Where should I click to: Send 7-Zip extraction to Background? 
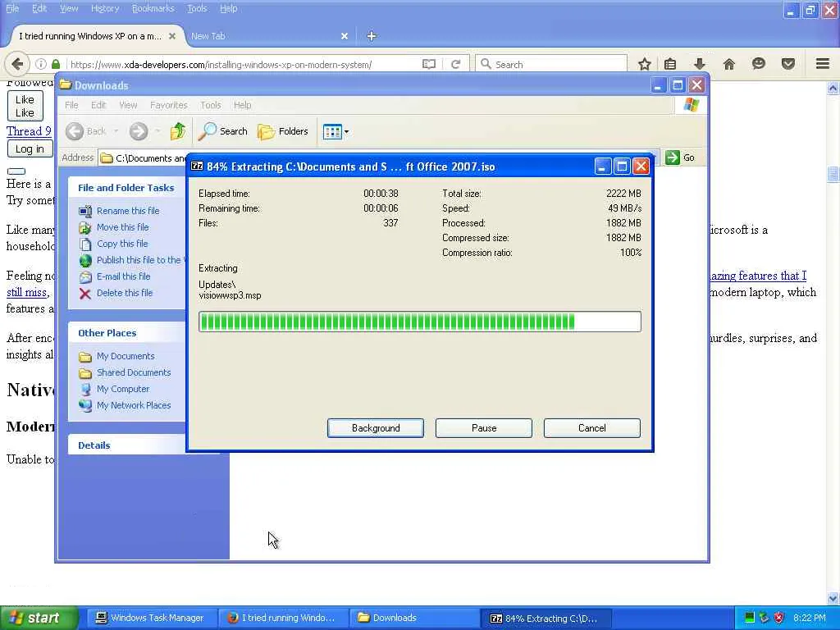coord(376,428)
